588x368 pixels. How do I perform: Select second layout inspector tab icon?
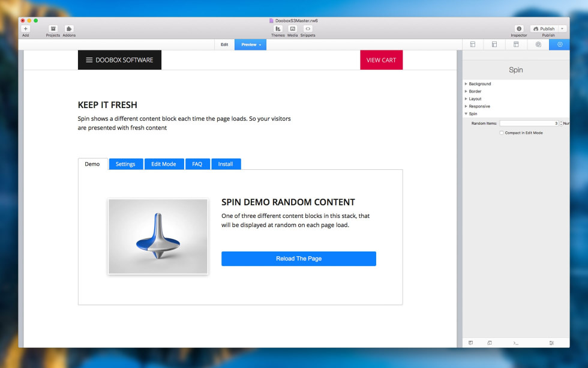tap(494, 44)
